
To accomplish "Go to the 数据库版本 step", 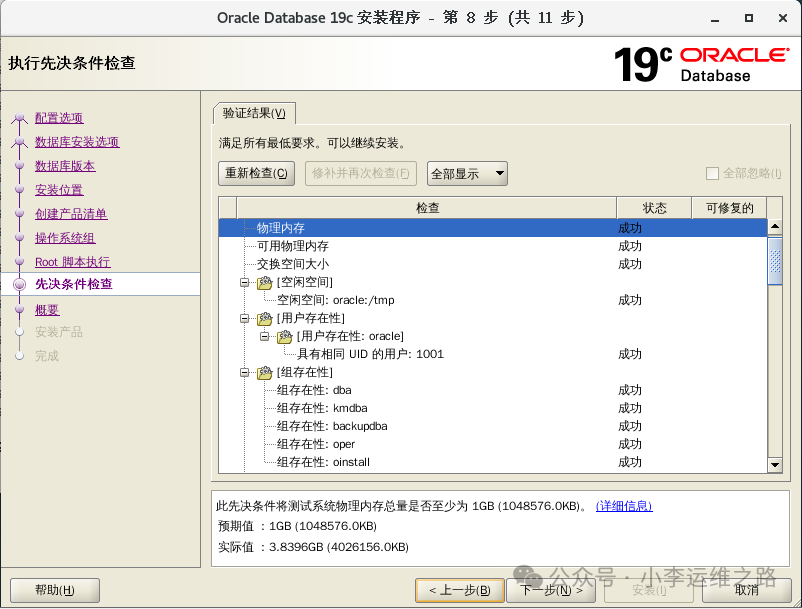I will point(65,166).
